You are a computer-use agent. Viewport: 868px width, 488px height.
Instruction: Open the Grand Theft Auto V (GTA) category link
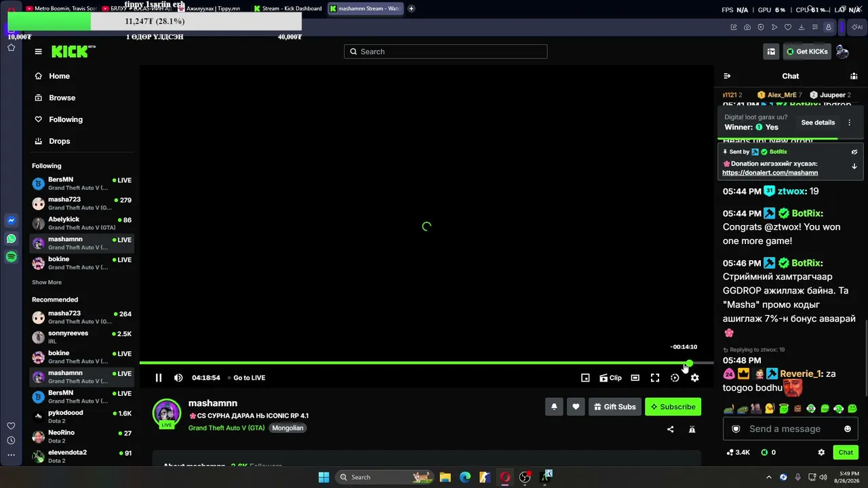click(226, 428)
